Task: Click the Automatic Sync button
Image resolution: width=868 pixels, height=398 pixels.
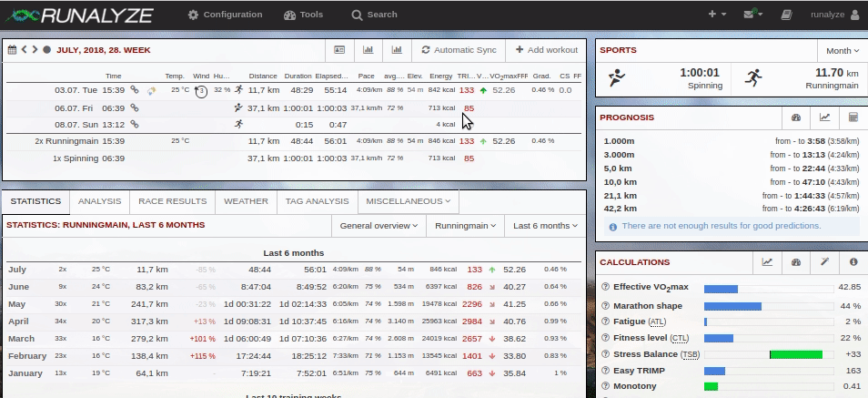Action: coord(459,50)
